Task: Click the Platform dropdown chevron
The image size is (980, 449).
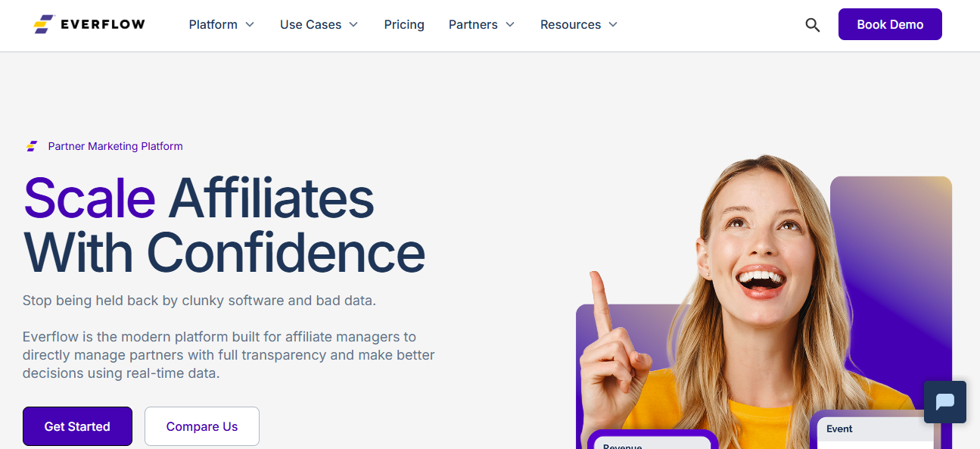Action: click(250, 24)
